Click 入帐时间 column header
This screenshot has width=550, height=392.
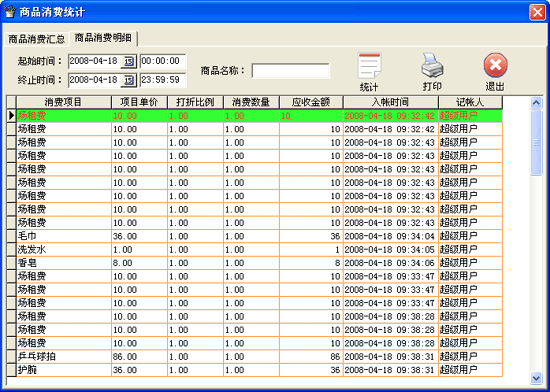[391, 102]
